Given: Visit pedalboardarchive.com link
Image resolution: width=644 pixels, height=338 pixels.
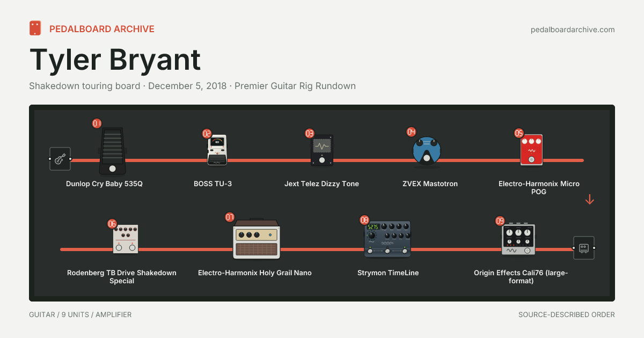Looking at the screenshot, I should click(x=573, y=30).
